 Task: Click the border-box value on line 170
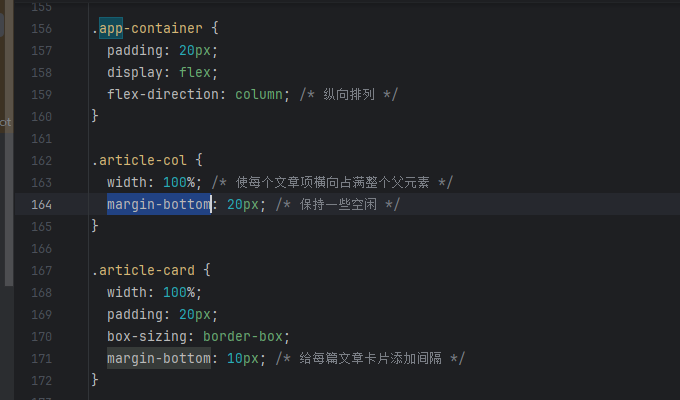point(243,336)
